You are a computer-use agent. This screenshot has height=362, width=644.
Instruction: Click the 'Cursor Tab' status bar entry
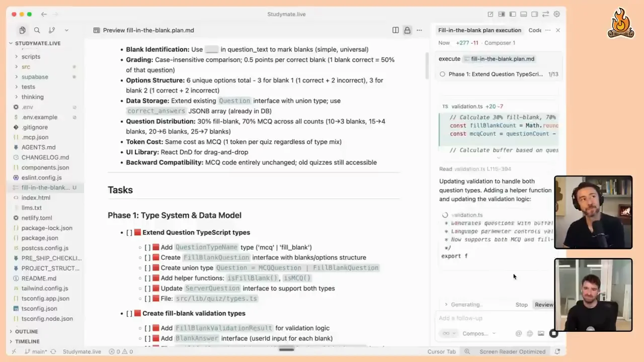tap(441, 351)
